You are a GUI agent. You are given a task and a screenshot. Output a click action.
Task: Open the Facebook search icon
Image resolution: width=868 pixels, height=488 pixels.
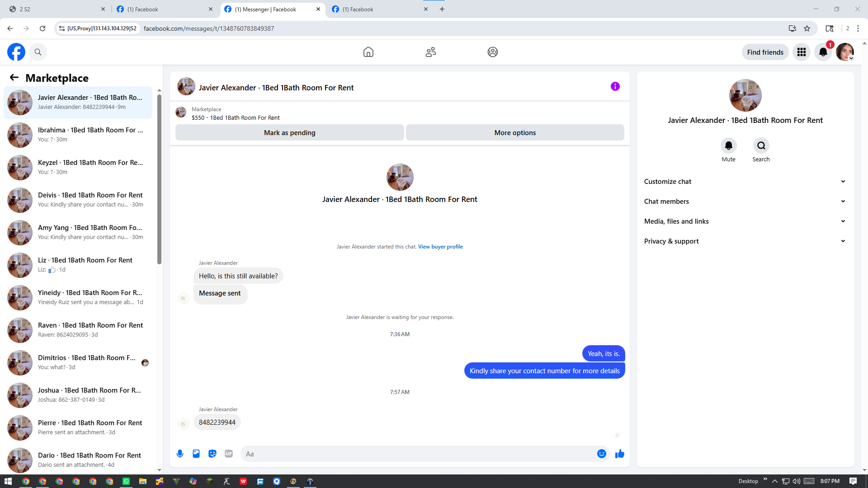point(38,52)
